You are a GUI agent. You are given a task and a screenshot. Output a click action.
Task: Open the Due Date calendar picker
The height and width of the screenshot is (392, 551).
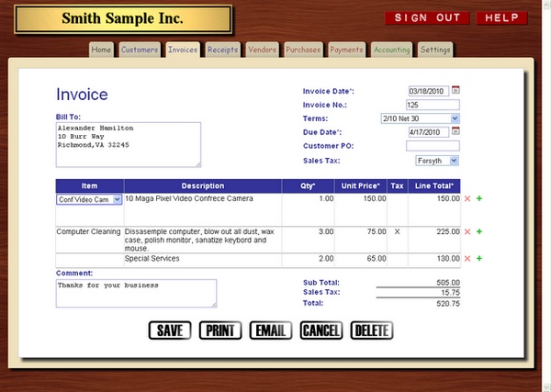[455, 131]
